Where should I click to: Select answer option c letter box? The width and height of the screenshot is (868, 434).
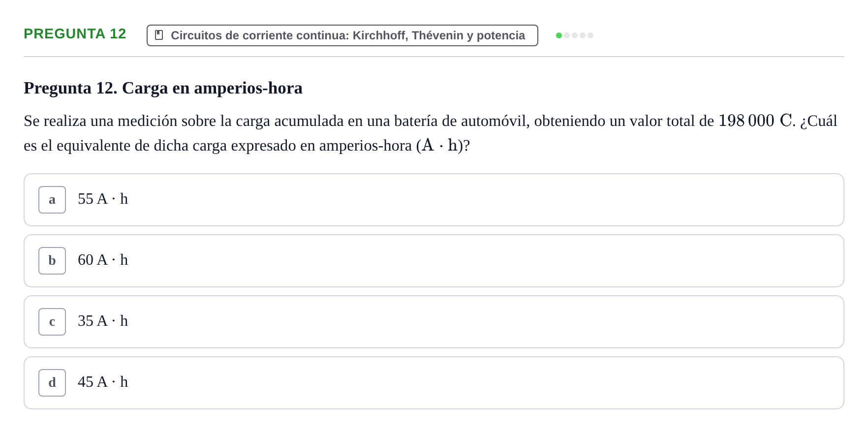(52, 322)
